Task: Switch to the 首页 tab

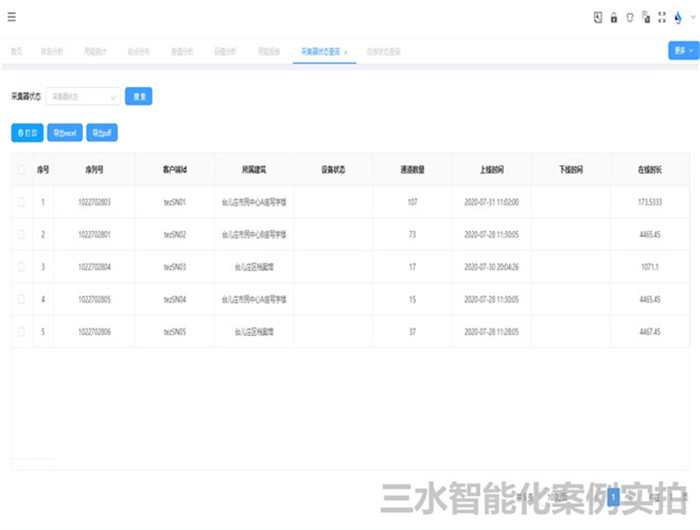Action: tap(16, 51)
